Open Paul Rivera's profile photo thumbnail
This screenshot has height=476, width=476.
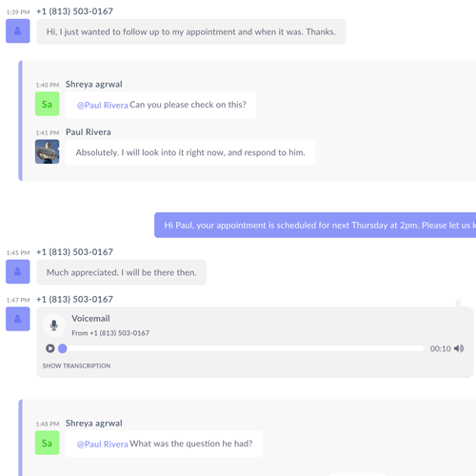click(47, 151)
